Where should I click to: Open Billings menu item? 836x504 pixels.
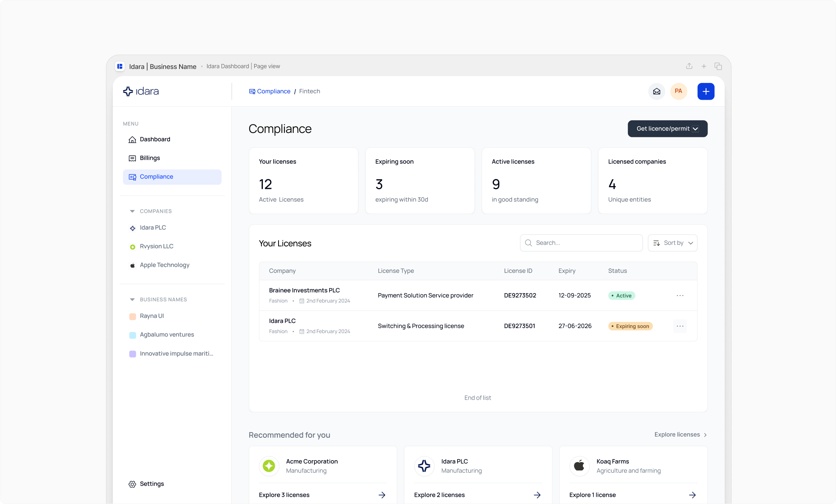[150, 158]
